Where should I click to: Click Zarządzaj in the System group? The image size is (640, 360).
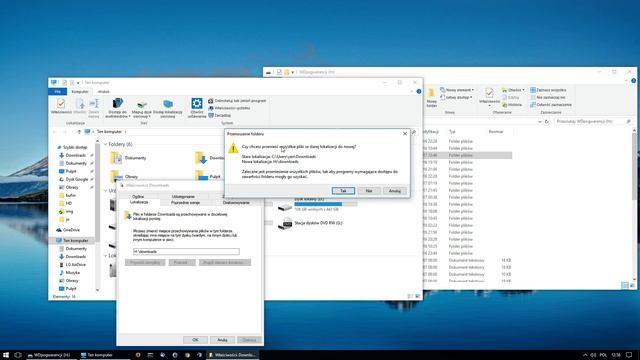(x=220, y=116)
